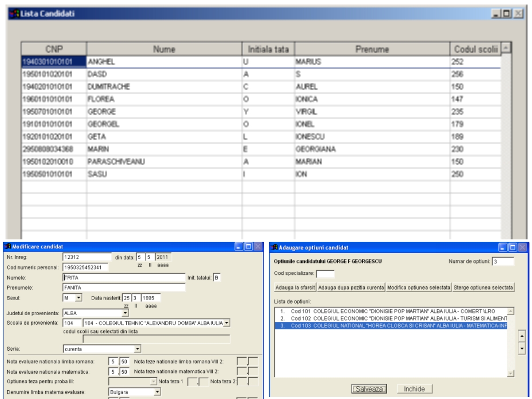Open the Judetul de provenienta dropdown
532x399 pixels.
tap(125, 313)
